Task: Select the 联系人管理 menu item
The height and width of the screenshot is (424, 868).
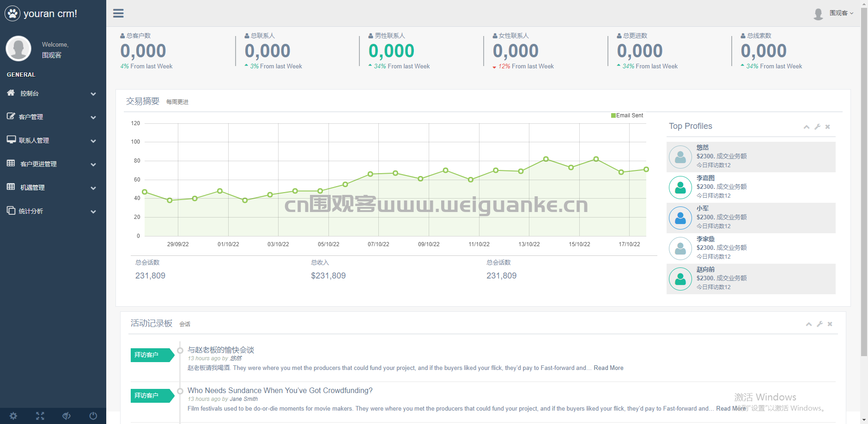Action: pos(53,140)
